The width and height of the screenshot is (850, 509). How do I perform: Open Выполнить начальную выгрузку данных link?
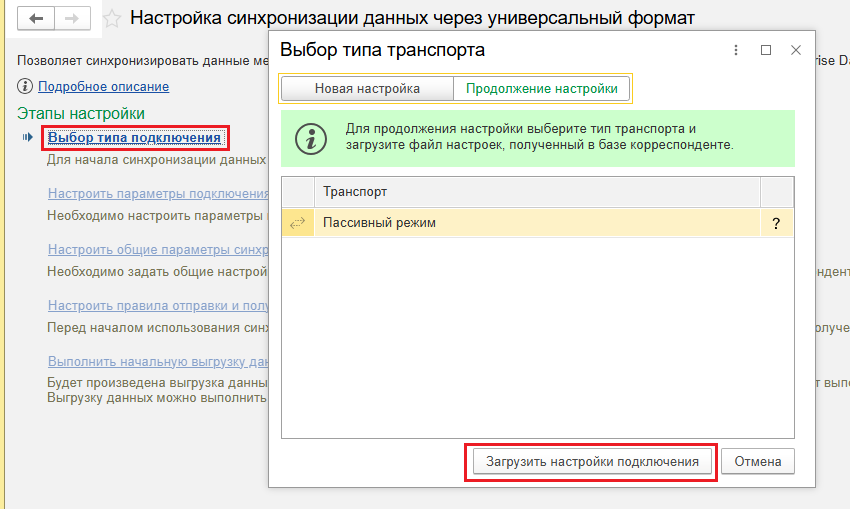tap(158, 361)
